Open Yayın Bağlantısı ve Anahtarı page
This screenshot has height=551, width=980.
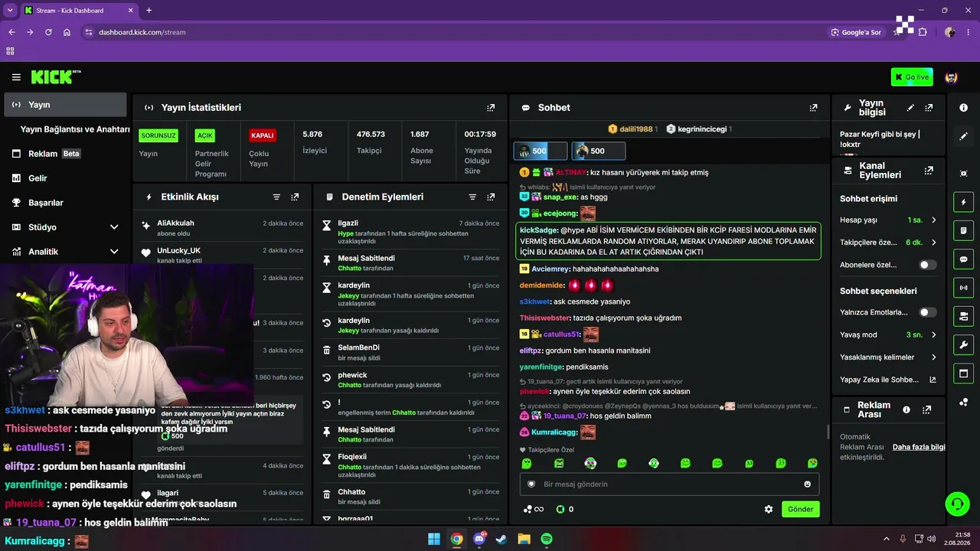pyautogui.click(x=75, y=129)
